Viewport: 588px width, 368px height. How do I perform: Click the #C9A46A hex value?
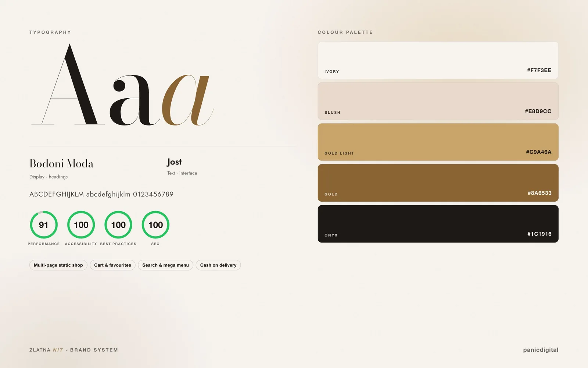[539, 152]
